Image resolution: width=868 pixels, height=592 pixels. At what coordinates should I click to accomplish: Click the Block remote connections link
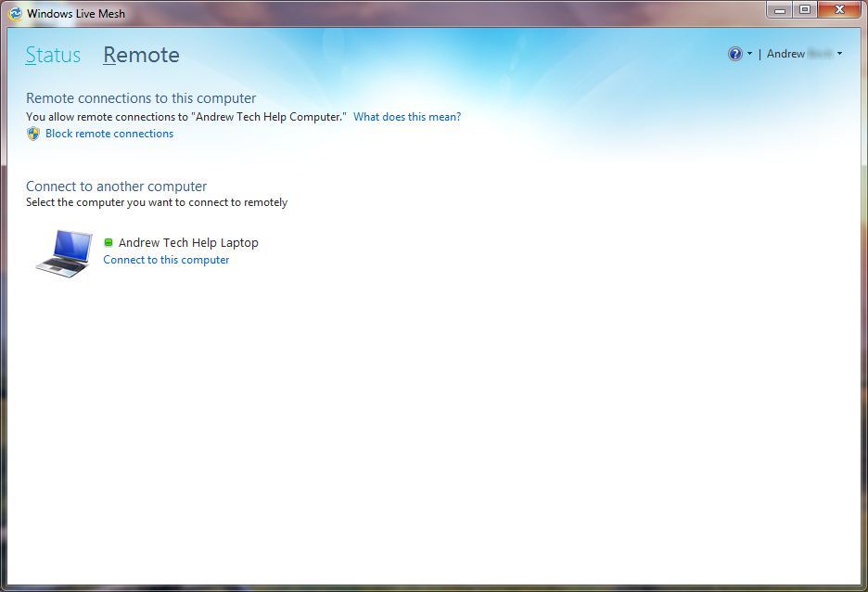click(x=109, y=134)
